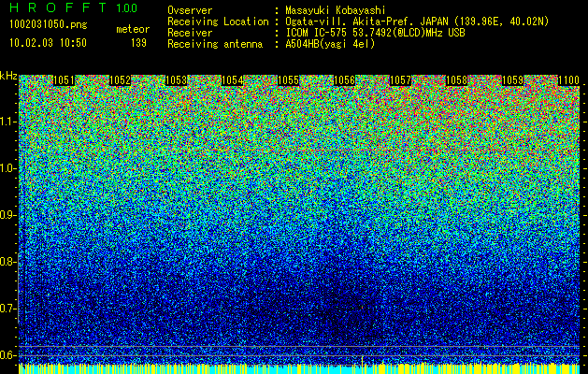Click the 1.1 kHz axis label
Viewport: 588px width, 374px height.
[7, 122]
